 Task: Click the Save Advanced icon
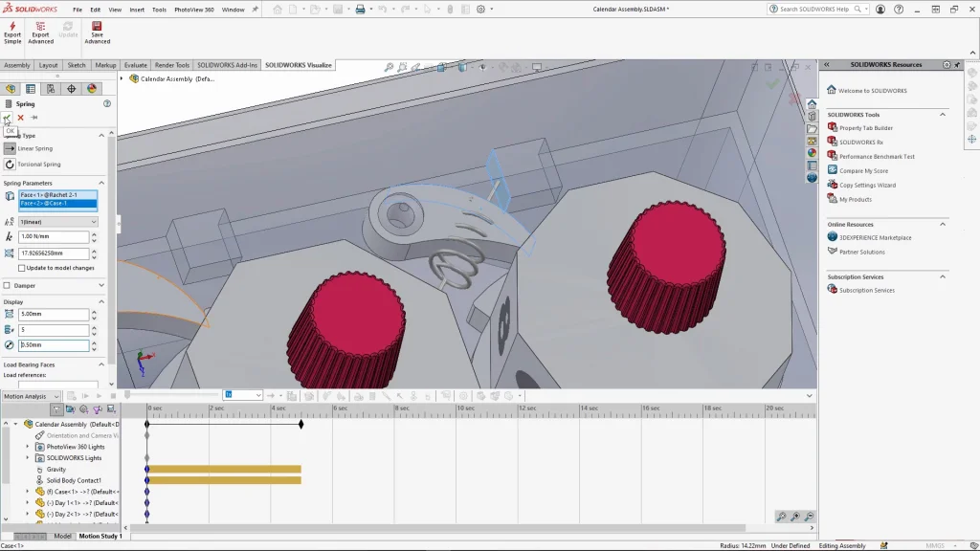(97, 27)
